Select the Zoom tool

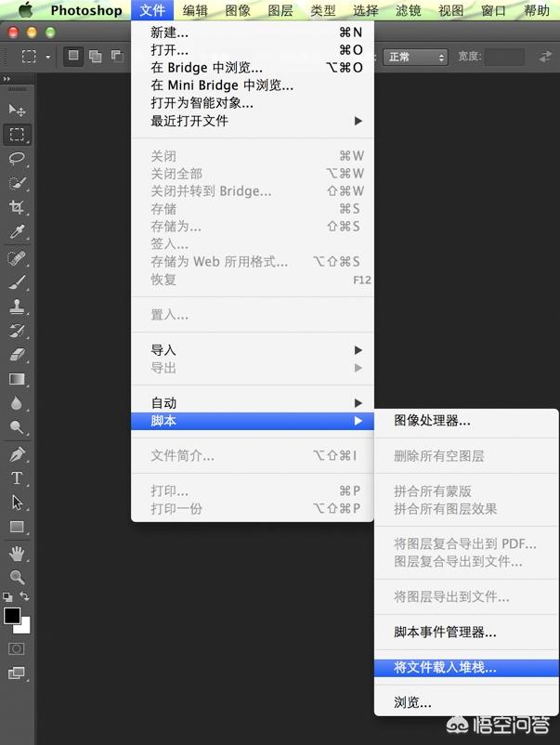17,577
